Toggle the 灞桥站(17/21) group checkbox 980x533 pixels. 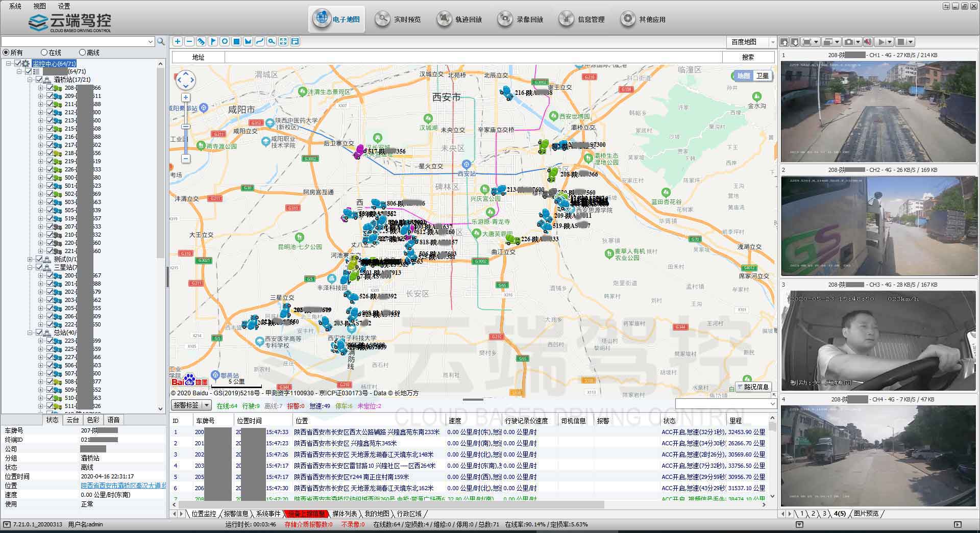[x=39, y=80]
